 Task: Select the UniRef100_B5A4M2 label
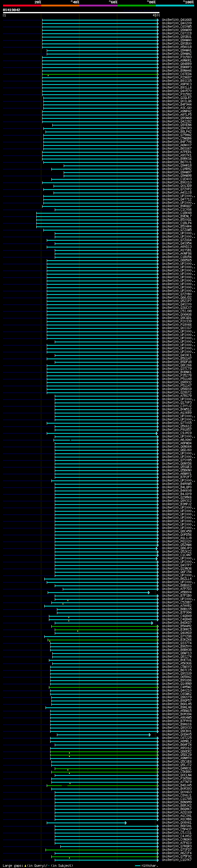177,626
